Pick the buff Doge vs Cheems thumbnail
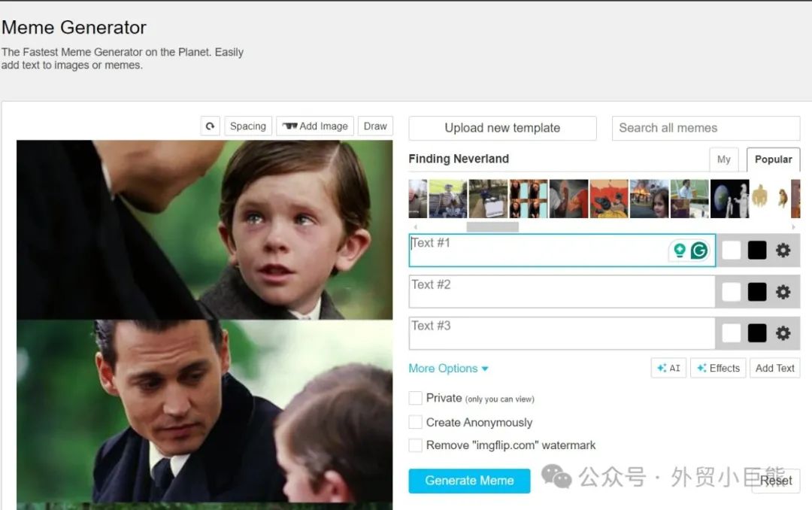 (x=770, y=199)
